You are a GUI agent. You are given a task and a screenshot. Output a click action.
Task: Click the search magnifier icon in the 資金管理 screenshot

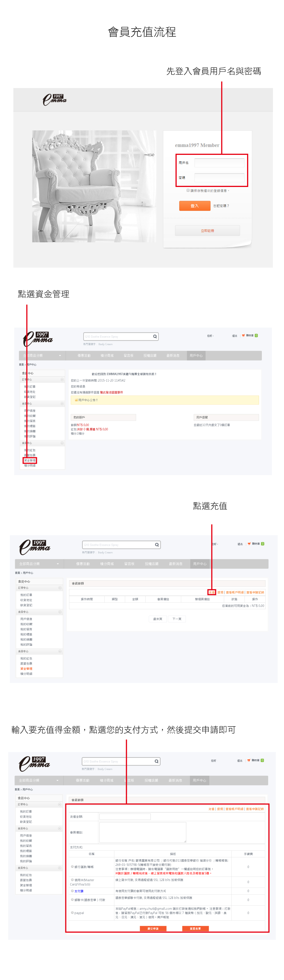[x=155, y=336]
